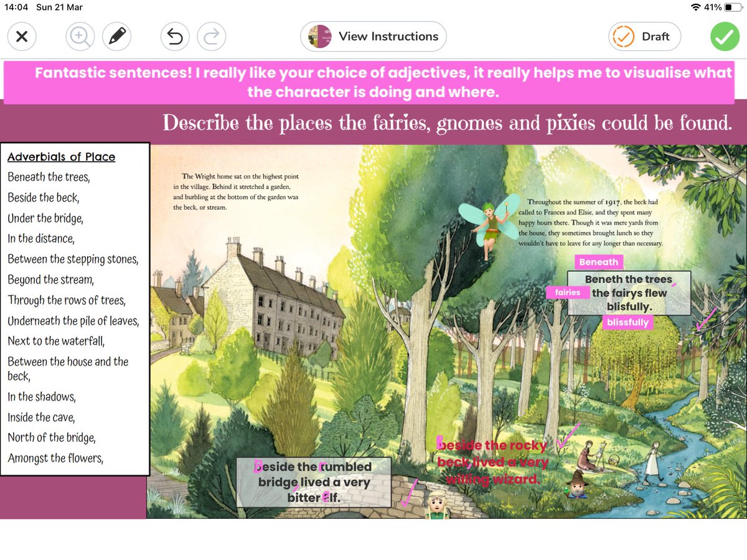Save as Draft

coord(644,37)
